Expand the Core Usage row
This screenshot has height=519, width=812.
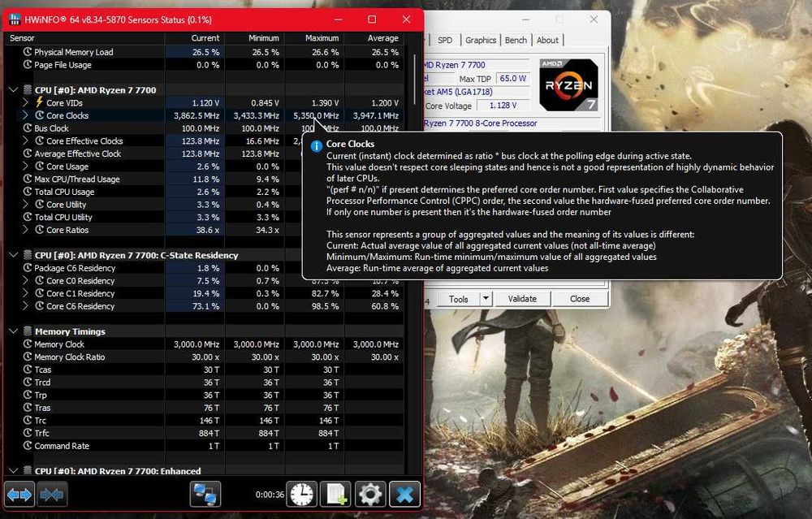click(x=25, y=167)
